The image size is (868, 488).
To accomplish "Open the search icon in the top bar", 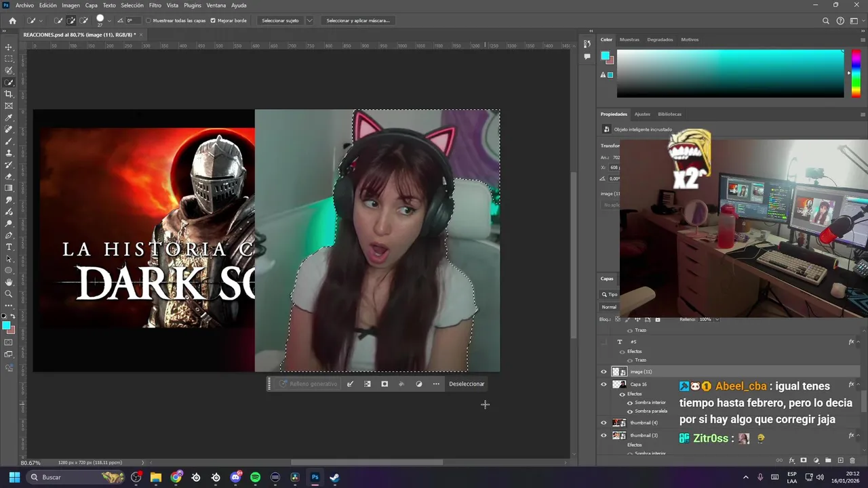I will [826, 21].
